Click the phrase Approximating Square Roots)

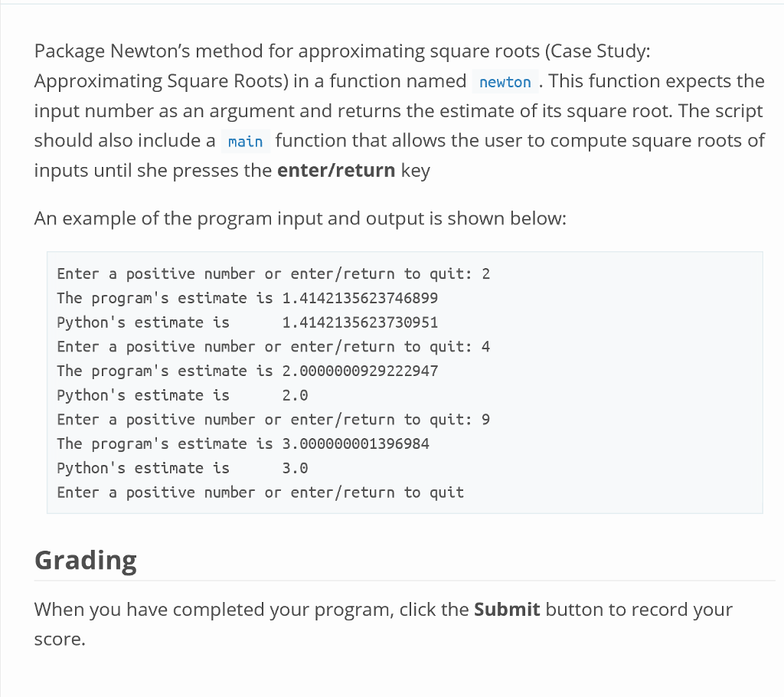coord(162,81)
